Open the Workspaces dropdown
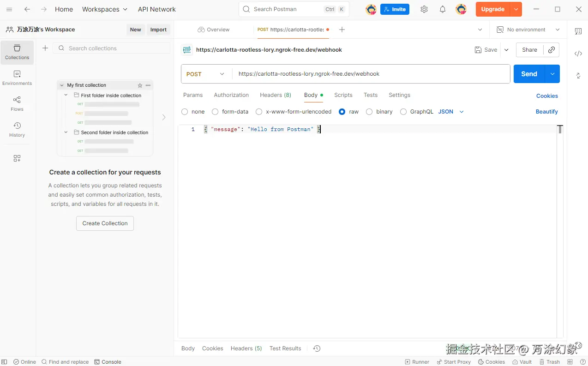Image resolution: width=588 pixels, height=366 pixels. click(104, 9)
